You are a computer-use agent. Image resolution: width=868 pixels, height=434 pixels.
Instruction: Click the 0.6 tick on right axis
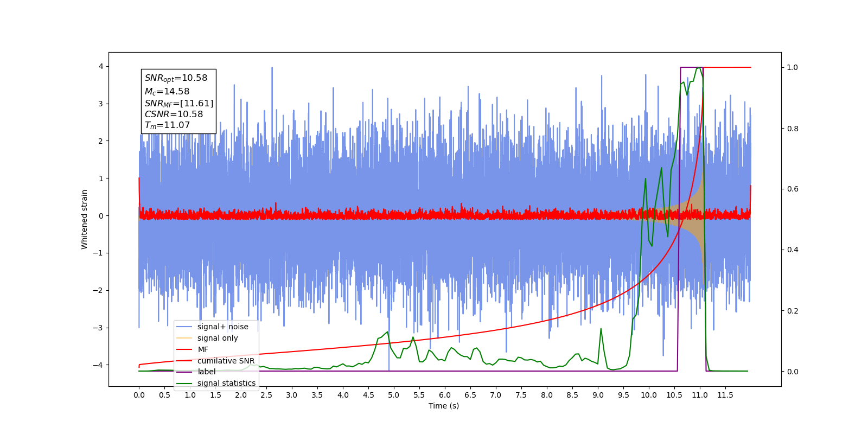coord(793,189)
